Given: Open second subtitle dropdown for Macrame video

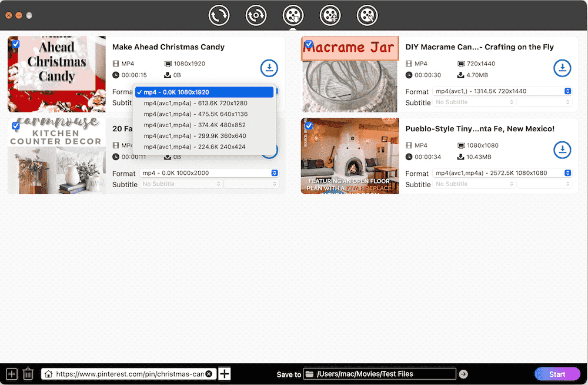Looking at the screenshot, I should (544, 102).
